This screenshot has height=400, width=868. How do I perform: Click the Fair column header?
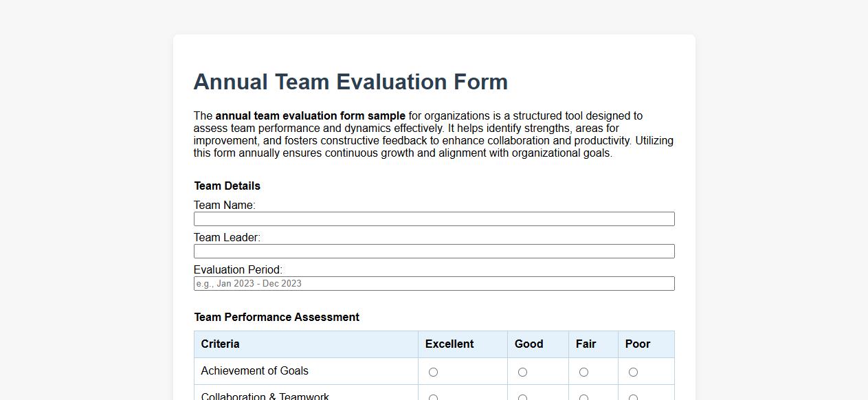pos(587,344)
